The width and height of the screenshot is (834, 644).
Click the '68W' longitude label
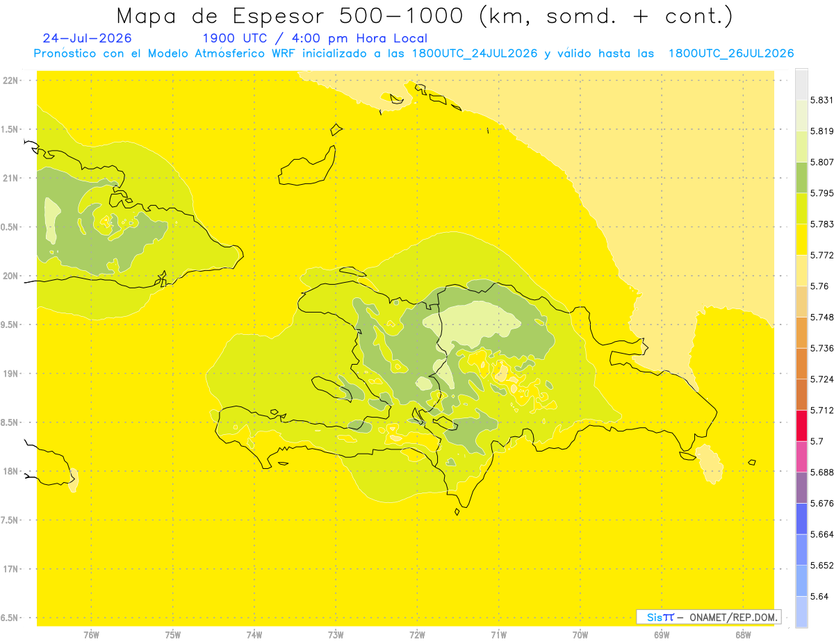[x=742, y=635]
